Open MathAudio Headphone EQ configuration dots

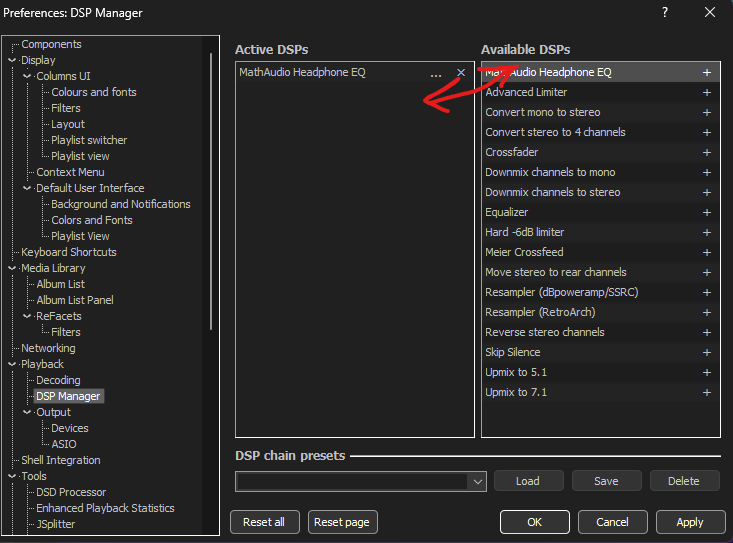point(435,73)
